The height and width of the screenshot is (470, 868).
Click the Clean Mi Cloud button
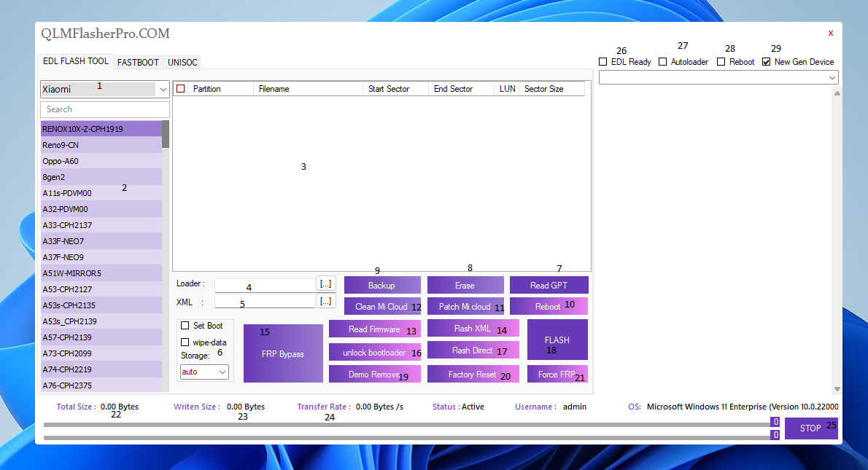point(382,306)
